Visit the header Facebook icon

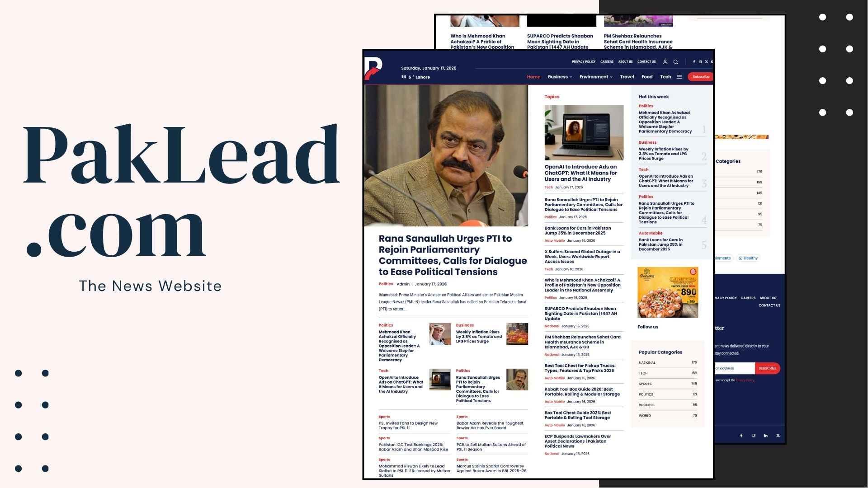[x=694, y=62]
